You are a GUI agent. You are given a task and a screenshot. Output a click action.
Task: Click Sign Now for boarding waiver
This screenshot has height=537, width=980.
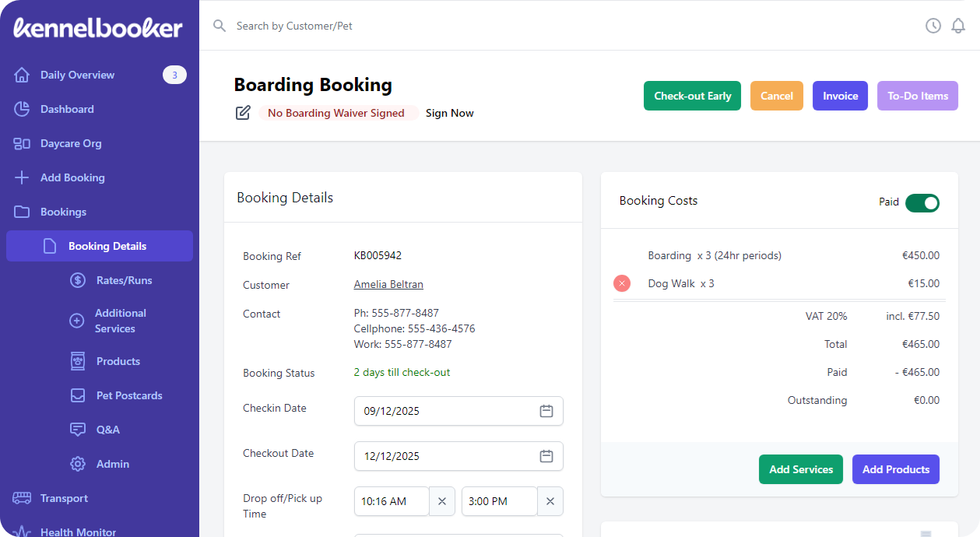pos(449,113)
